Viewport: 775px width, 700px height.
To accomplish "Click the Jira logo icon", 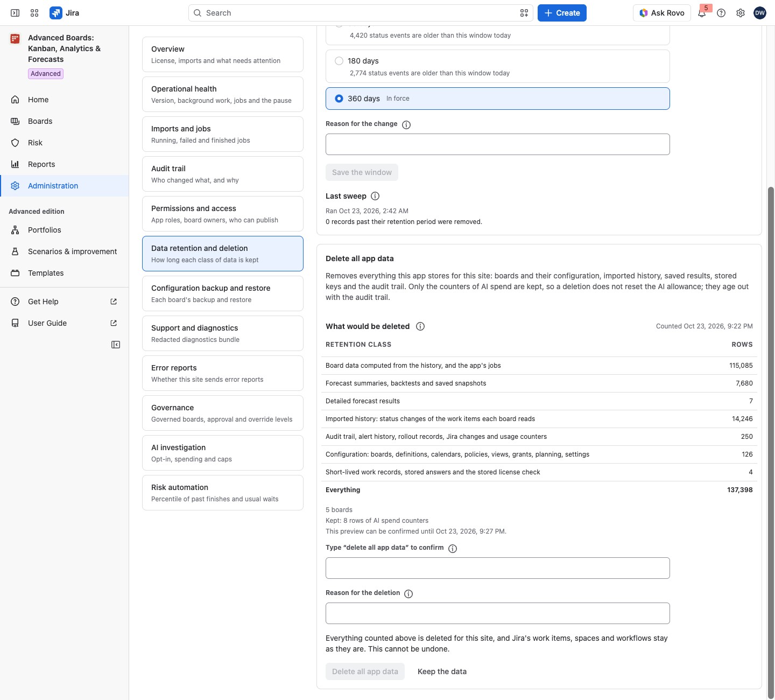I will tap(56, 13).
